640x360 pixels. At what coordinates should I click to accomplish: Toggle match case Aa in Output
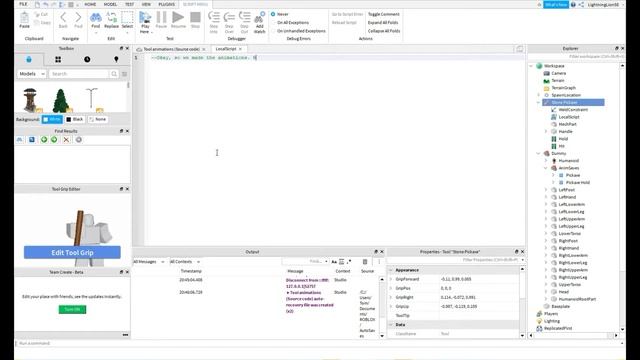pyautogui.click(x=334, y=262)
